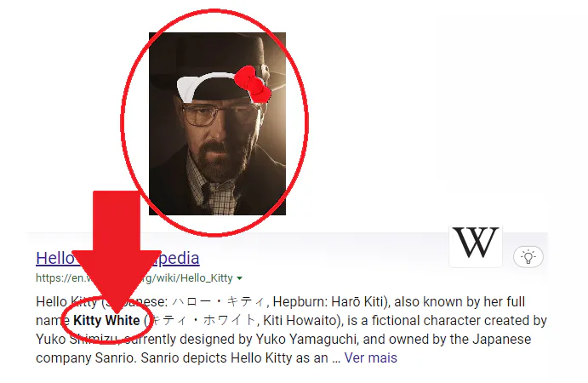Click the bold "Kitty White" text
The height and width of the screenshot is (383, 588).
click(x=106, y=320)
